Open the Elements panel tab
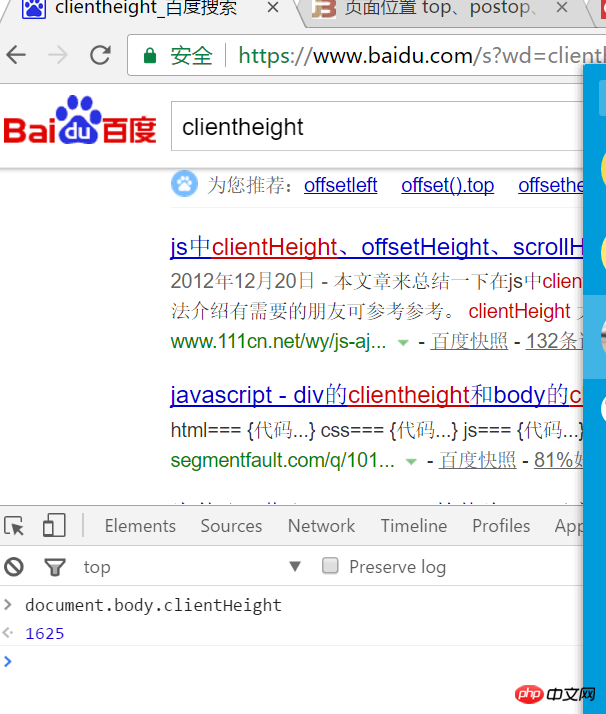606x714 pixels. pyautogui.click(x=140, y=526)
